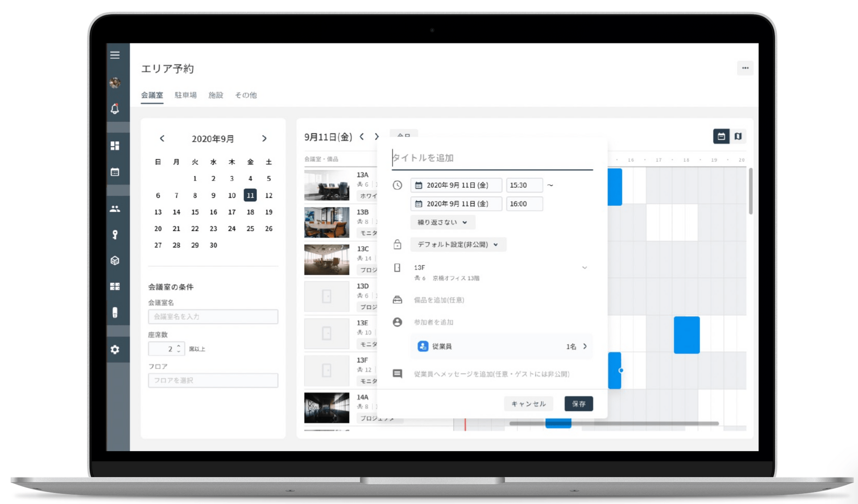
Task: Open the デフォルト設定(非公開) visibility dropdown
Action: (x=458, y=244)
